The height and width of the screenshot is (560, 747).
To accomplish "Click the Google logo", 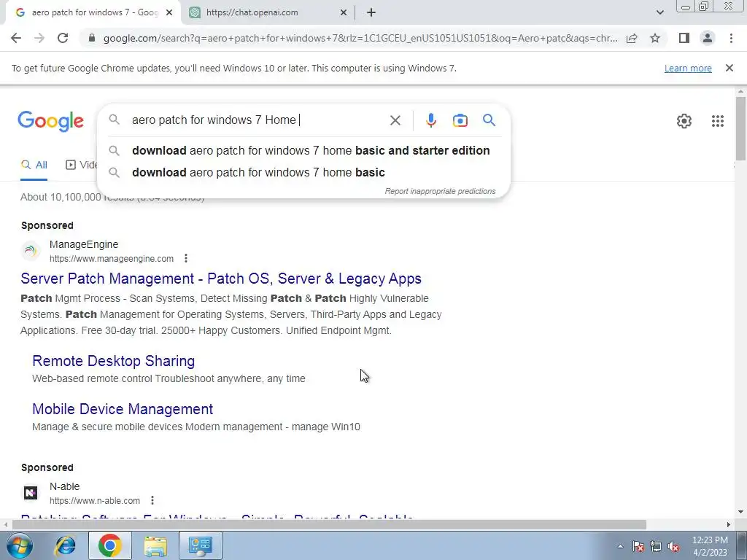I will tap(50, 122).
